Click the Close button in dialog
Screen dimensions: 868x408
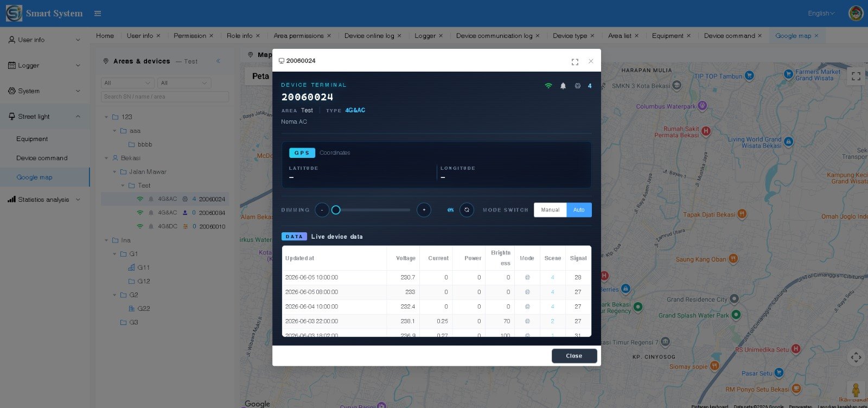tap(574, 356)
